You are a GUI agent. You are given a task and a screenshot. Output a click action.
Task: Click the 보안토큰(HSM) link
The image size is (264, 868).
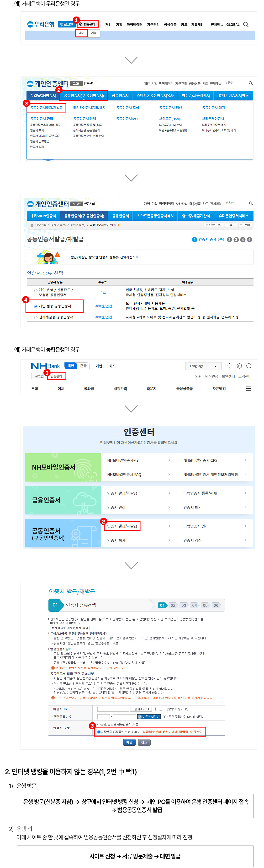click(170, 119)
